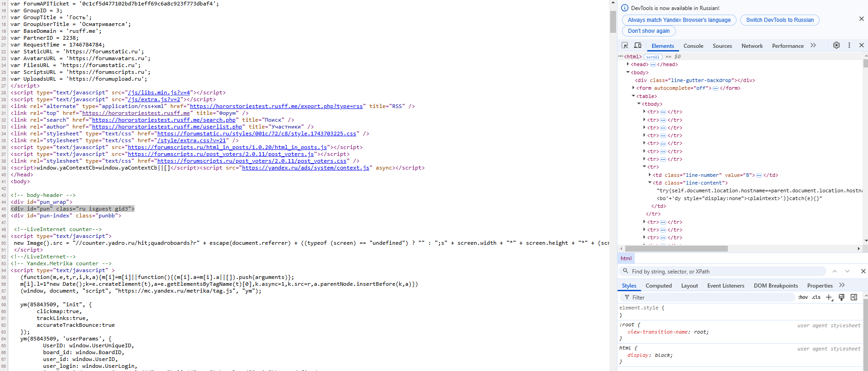
Task: Open the Elements panel tab
Action: (663, 46)
